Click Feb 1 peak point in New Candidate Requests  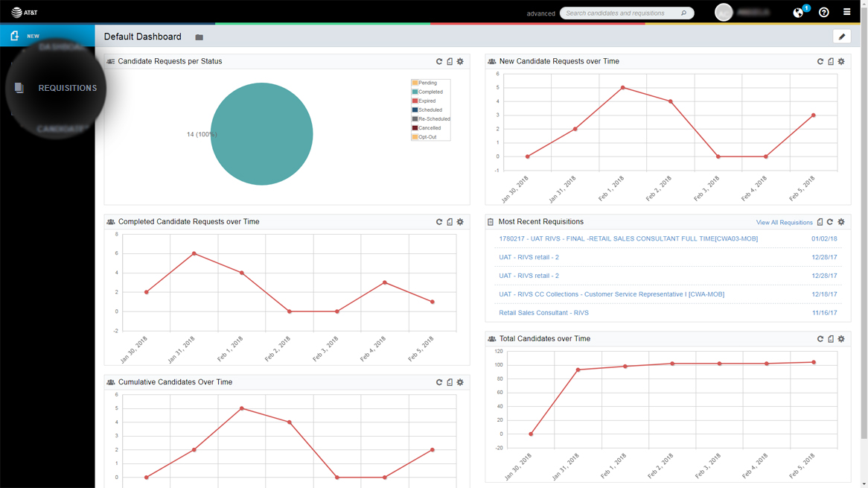pyautogui.click(x=623, y=87)
